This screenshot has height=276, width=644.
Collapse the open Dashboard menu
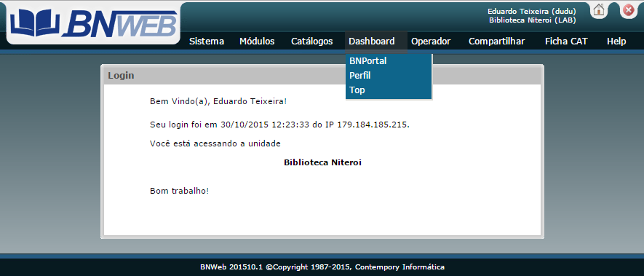coord(372,41)
